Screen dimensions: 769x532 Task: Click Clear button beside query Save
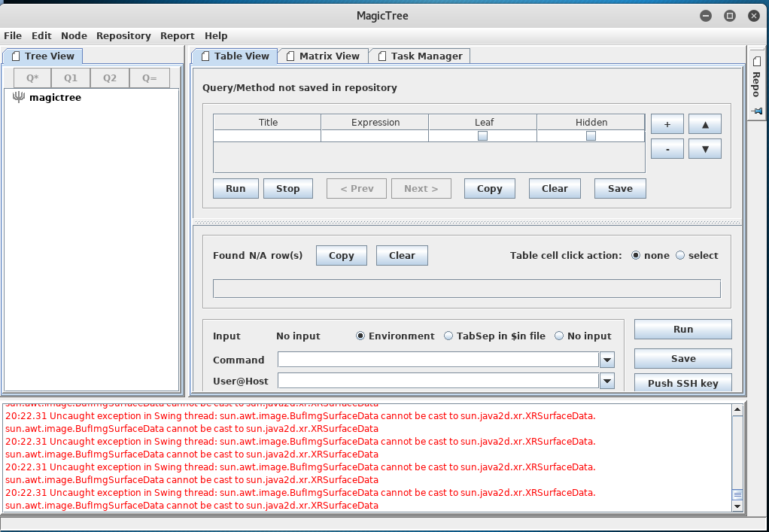tap(555, 188)
